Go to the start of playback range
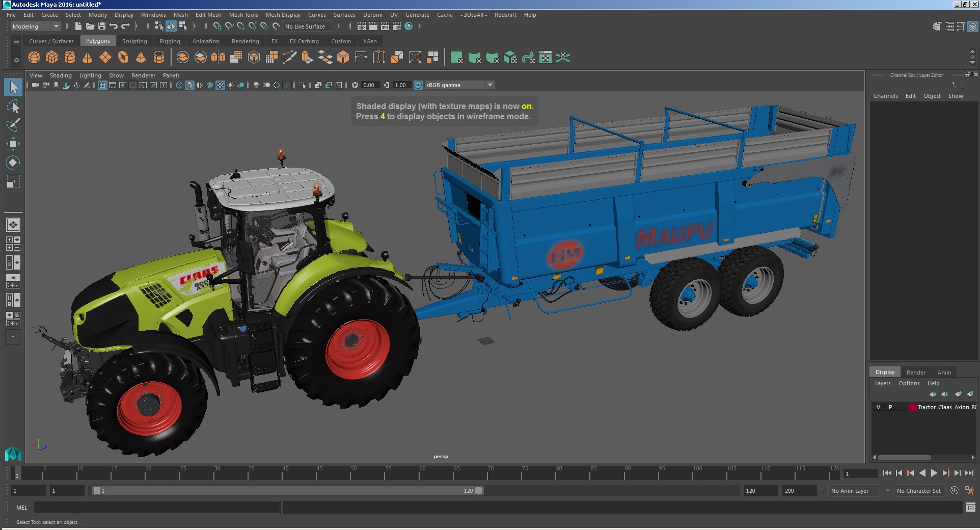 [x=887, y=473]
